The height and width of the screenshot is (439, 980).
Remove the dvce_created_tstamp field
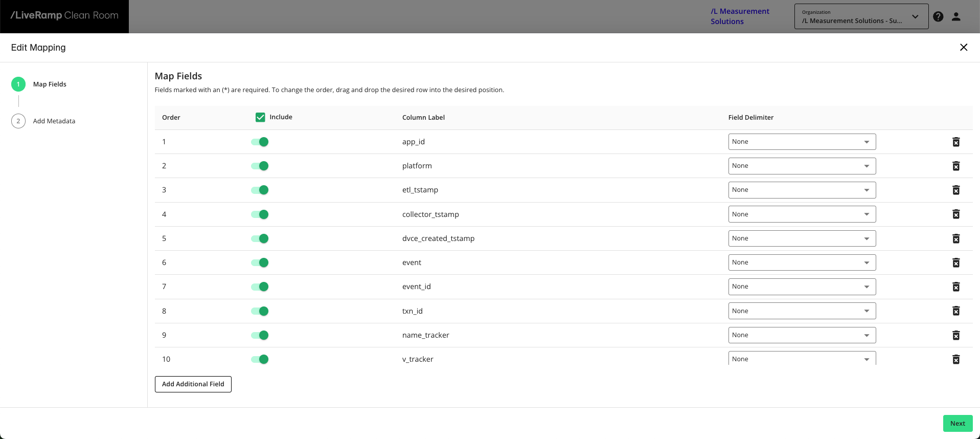(x=955, y=238)
